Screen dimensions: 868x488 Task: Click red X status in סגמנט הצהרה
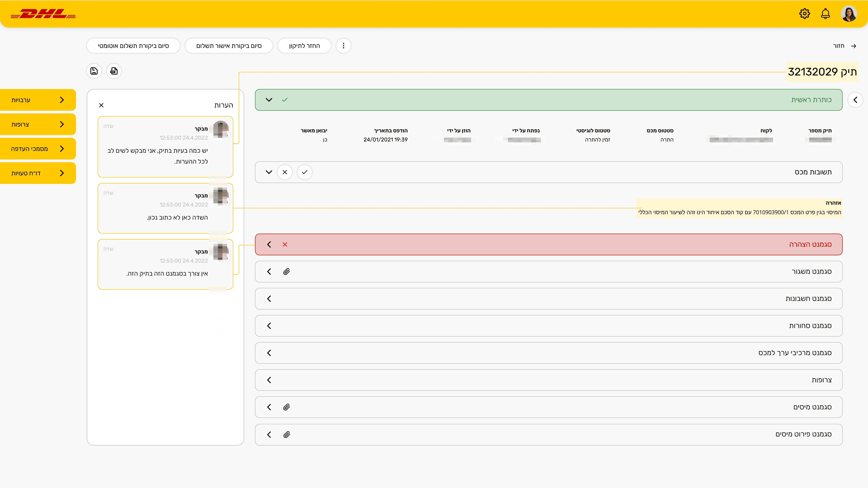(x=285, y=244)
